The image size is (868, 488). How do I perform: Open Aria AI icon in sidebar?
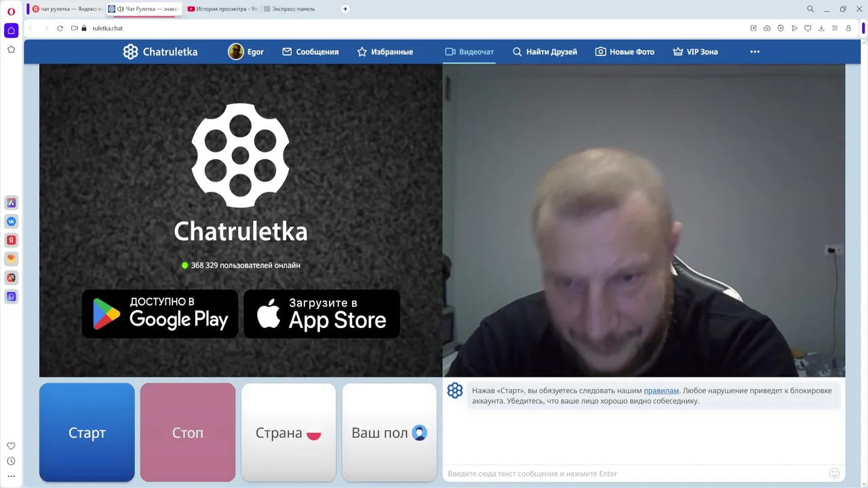11,203
